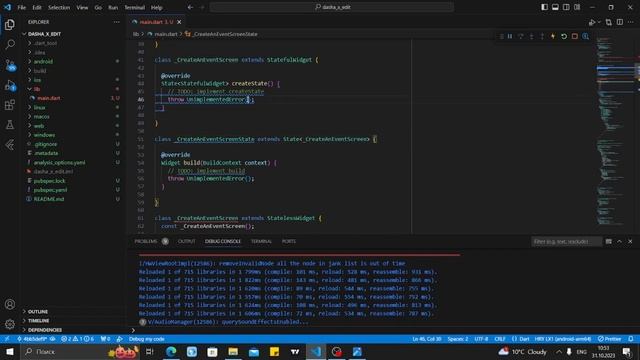Click the command center search box
Screen dimensions: 640x360
[331, 7]
